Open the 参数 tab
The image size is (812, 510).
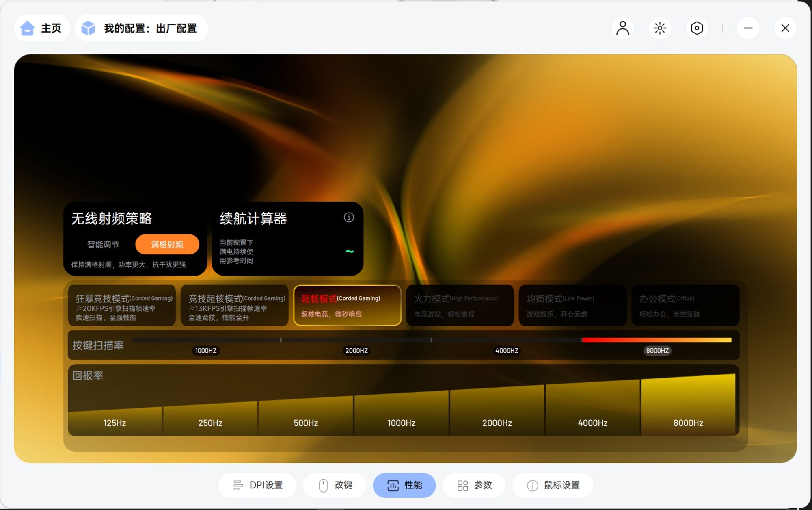pos(474,485)
